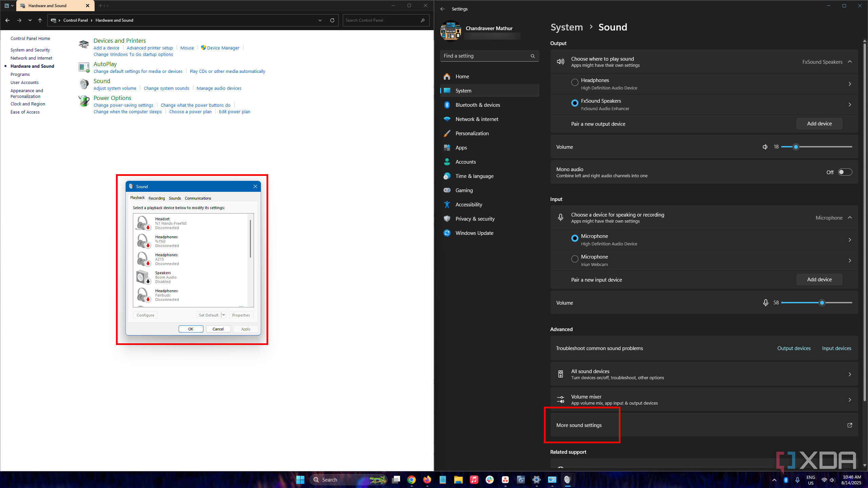Open Windows Update in sidebar
This screenshot has width=868, height=488.
point(474,233)
